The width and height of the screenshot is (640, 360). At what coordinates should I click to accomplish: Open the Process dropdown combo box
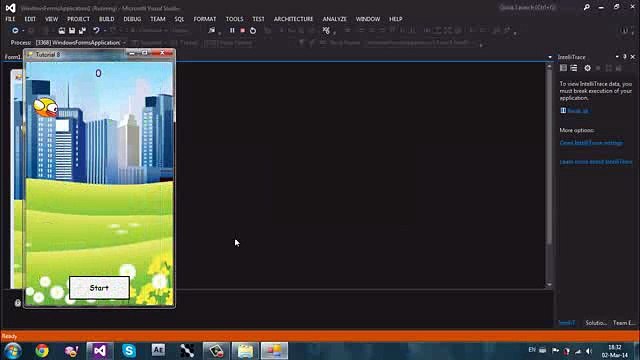tap(81, 42)
